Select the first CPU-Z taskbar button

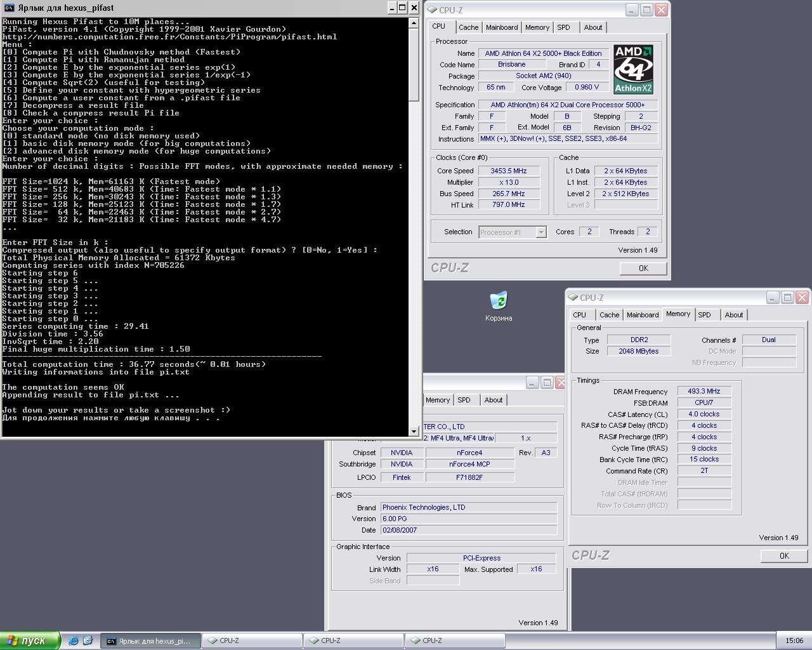[x=252, y=640]
